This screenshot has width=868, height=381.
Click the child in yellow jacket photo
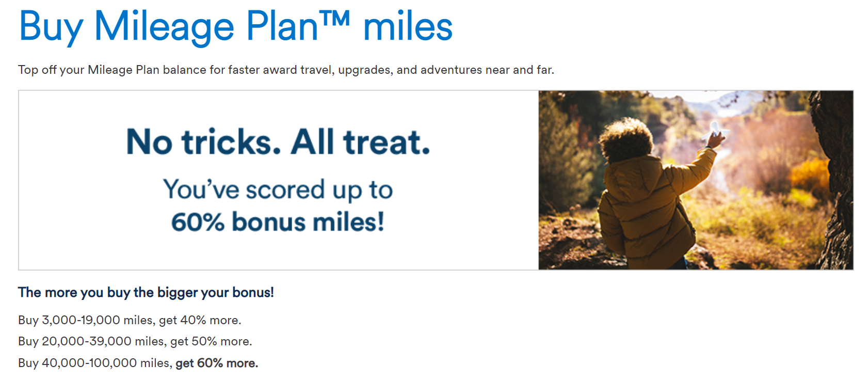click(696, 180)
